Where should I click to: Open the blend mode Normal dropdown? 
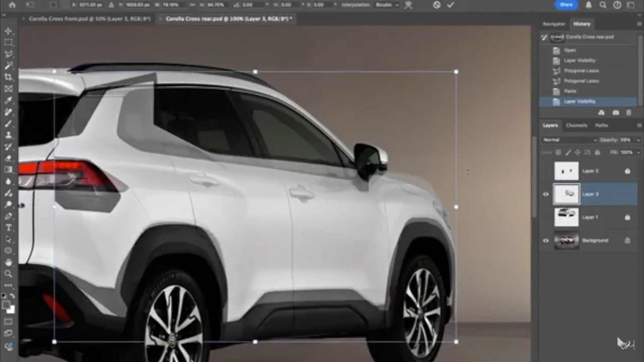coord(570,140)
